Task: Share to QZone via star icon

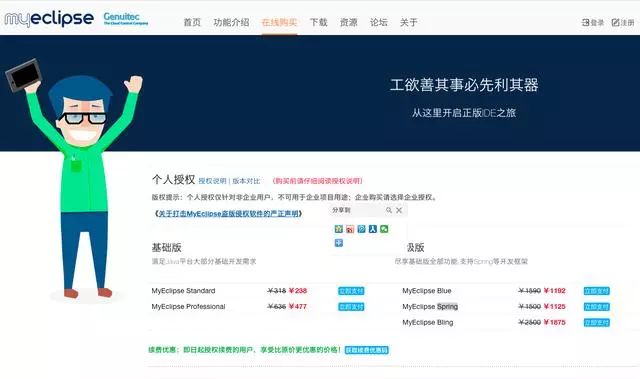Action: (338, 229)
